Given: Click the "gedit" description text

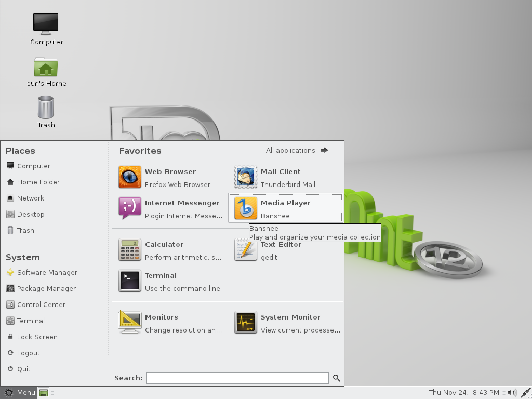Looking at the screenshot, I should [269, 258].
